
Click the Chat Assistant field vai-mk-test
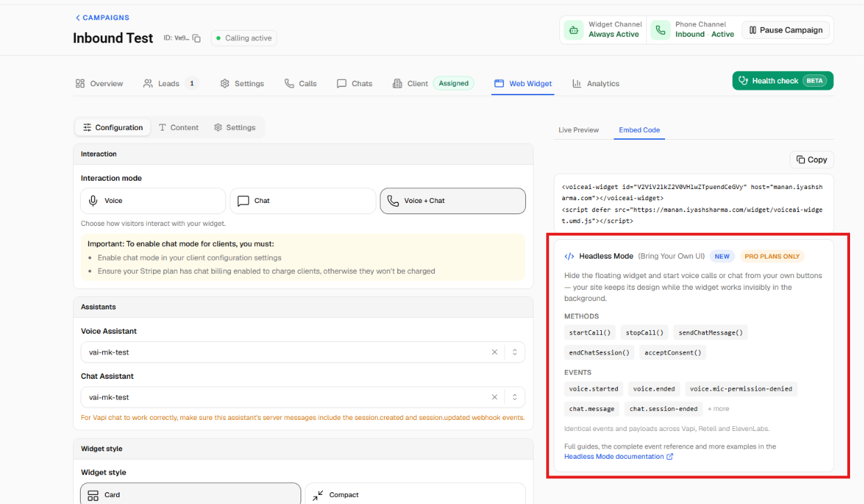pos(303,398)
